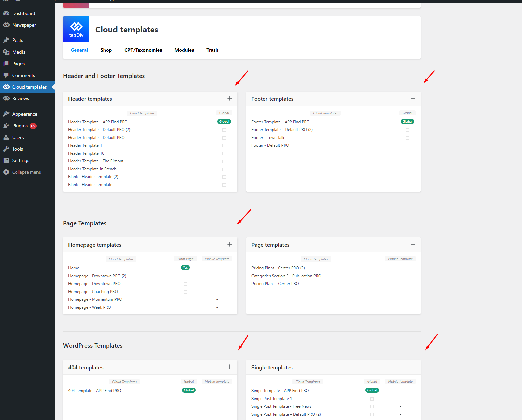Toggle Global badge for Footer Template - APP Find PRO
Screen dimensions: 522x420
408,122
